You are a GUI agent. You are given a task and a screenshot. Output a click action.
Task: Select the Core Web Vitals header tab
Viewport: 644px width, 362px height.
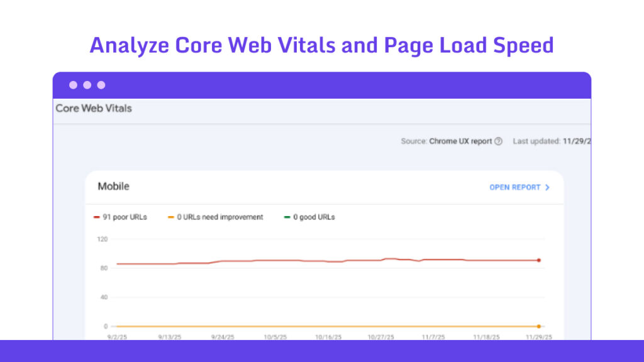tap(94, 108)
